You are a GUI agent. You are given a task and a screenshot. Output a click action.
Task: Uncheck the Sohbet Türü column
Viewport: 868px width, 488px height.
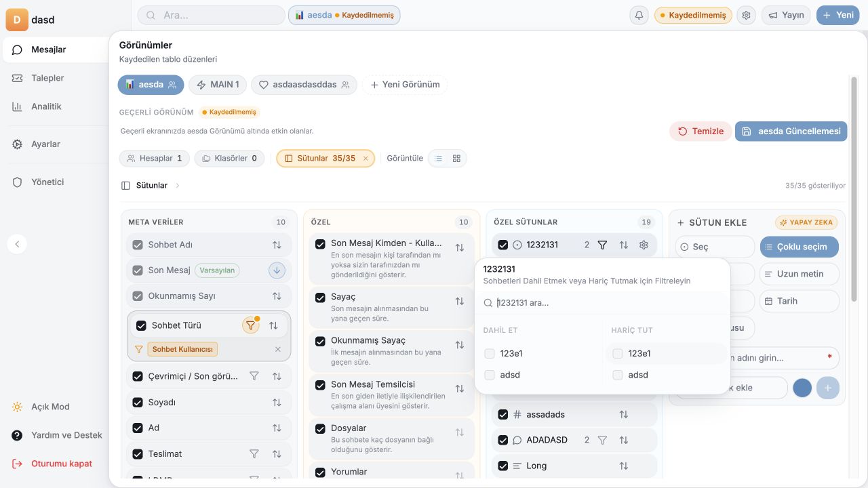(x=141, y=325)
